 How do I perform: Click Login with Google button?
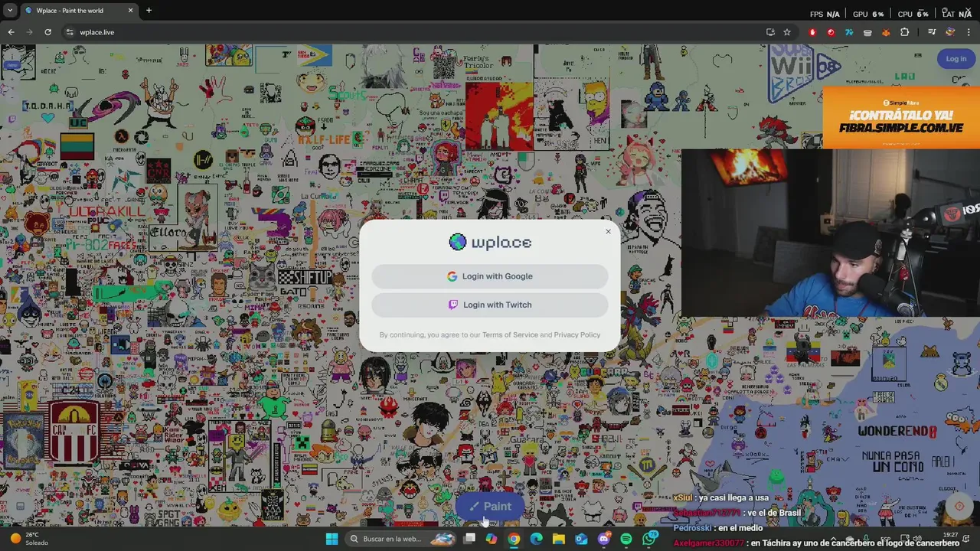pyautogui.click(x=490, y=276)
